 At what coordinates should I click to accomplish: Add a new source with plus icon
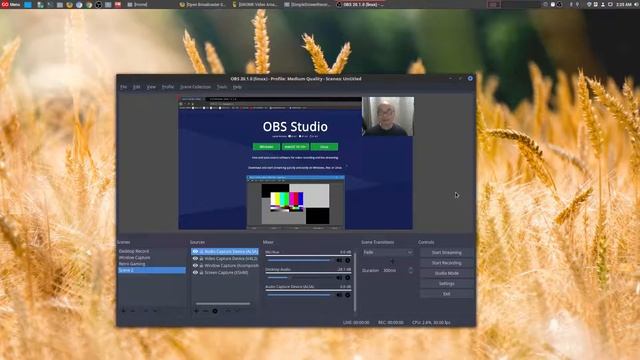tap(196, 311)
